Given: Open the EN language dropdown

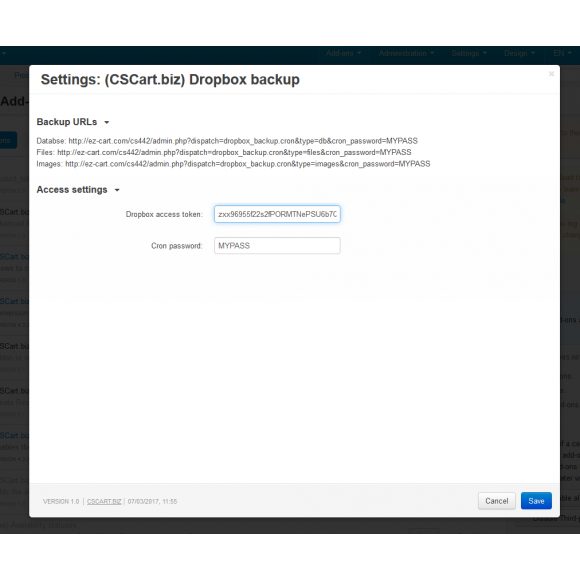Looking at the screenshot, I should click(562, 53).
